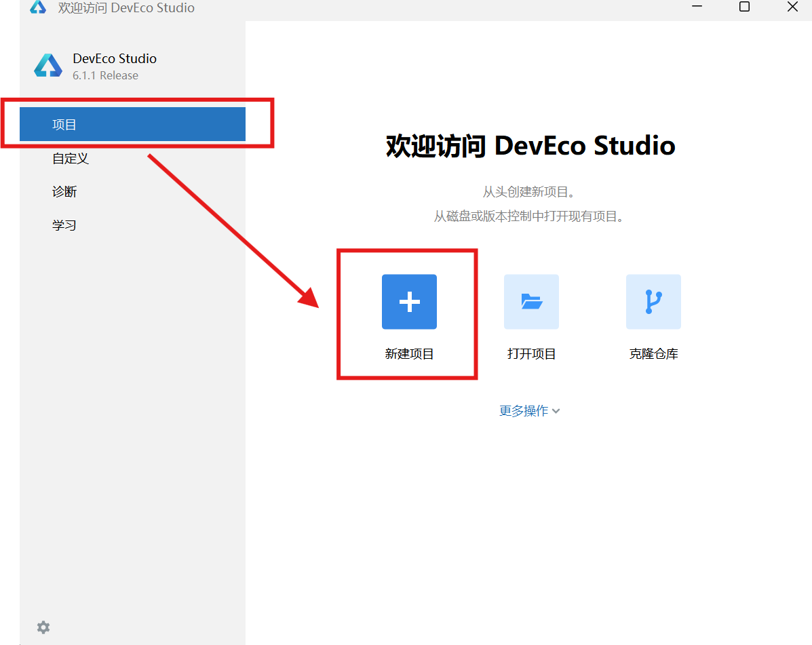Open settings via the gear icon
The width and height of the screenshot is (812, 645).
point(43,627)
